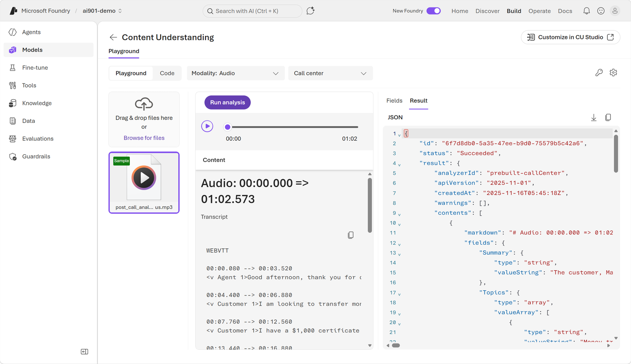
Task: Toggle the New Foundry switch
Action: 433,11
